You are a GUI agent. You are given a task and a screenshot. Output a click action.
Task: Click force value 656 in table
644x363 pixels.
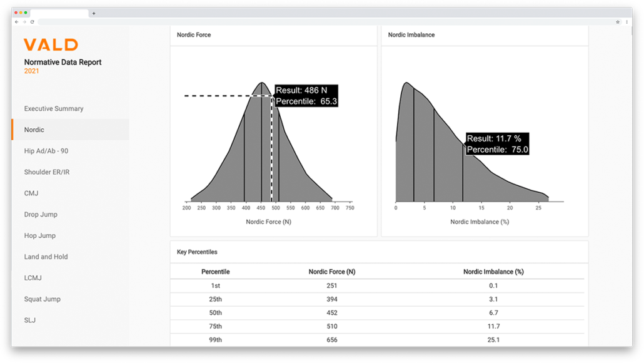coord(332,340)
